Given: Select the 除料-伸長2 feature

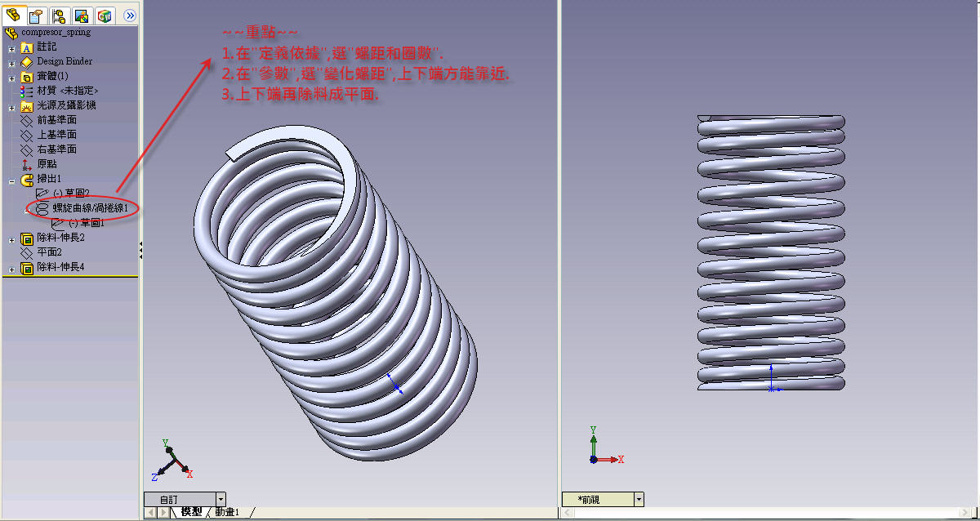Looking at the screenshot, I should [x=61, y=238].
